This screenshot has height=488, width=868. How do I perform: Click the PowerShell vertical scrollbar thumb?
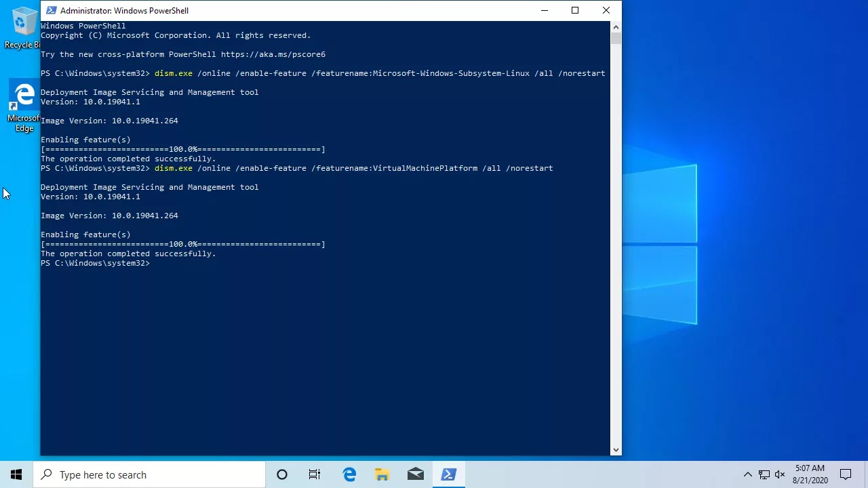[x=616, y=38]
